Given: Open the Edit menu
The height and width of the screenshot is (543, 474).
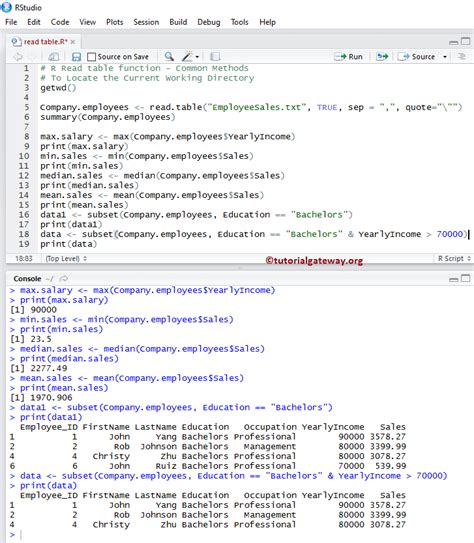Looking at the screenshot, I should coord(34,22).
